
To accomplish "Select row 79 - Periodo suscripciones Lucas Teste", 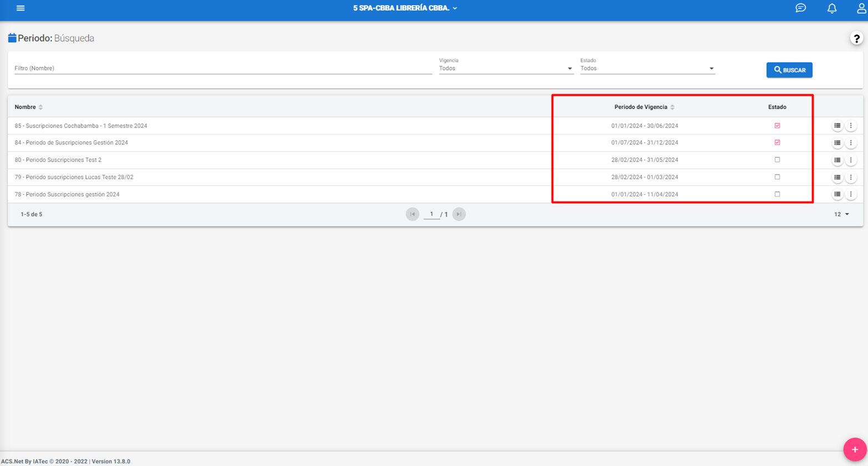I will 74,177.
